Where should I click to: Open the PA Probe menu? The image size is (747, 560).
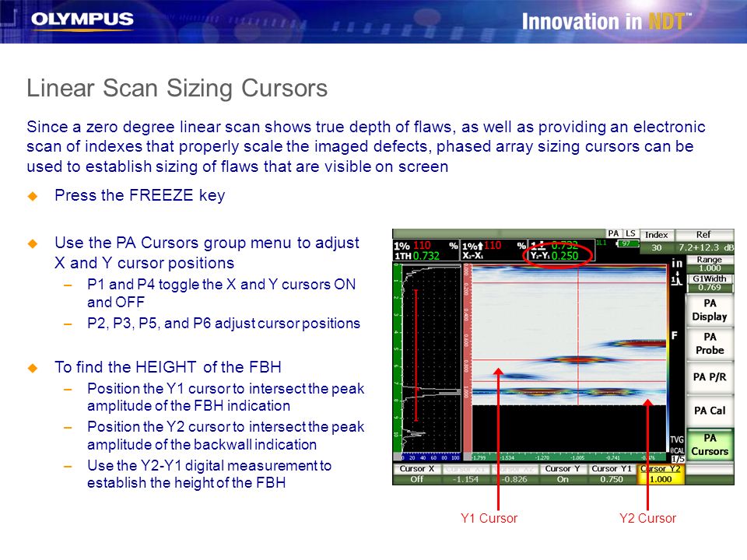(710, 343)
